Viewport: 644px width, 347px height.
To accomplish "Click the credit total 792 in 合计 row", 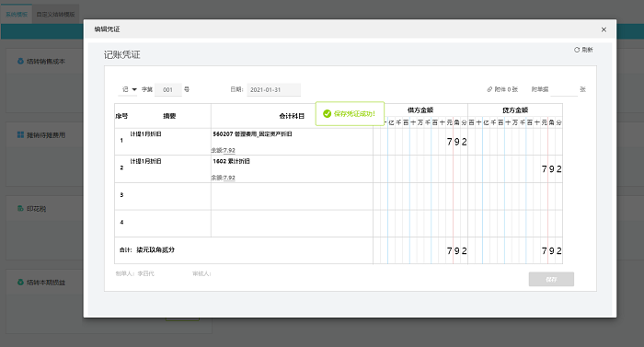I will tap(552, 250).
